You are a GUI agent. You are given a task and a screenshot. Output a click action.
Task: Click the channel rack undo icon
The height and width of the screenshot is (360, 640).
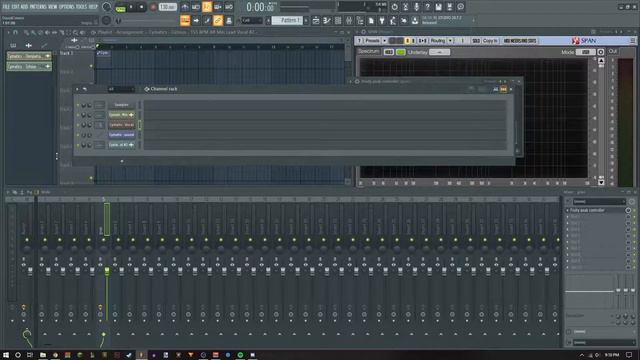tap(85, 89)
